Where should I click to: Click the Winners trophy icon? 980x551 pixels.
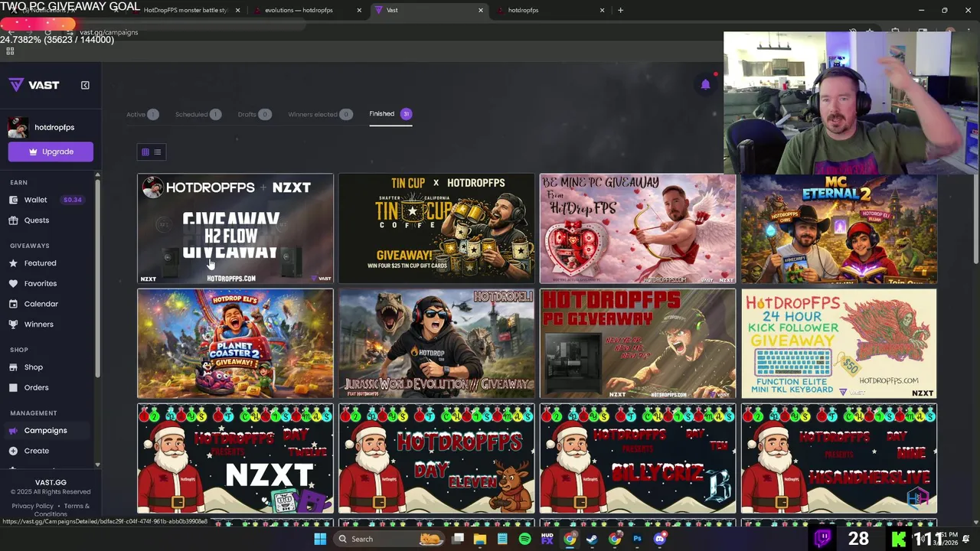13,324
